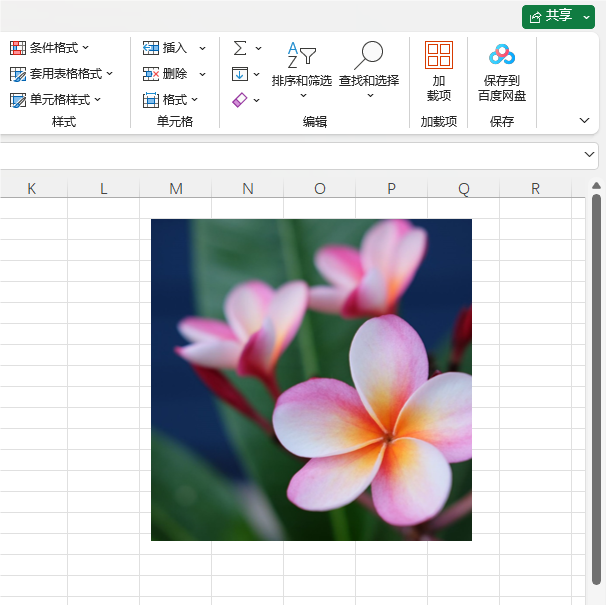Select column R header
Screen dimensions: 606x605
(535, 189)
